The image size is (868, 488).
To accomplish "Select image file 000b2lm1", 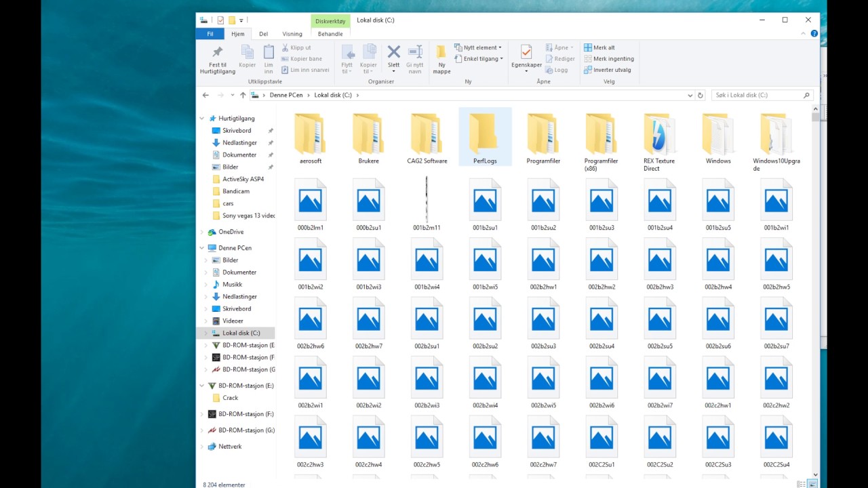I will (x=311, y=203).
